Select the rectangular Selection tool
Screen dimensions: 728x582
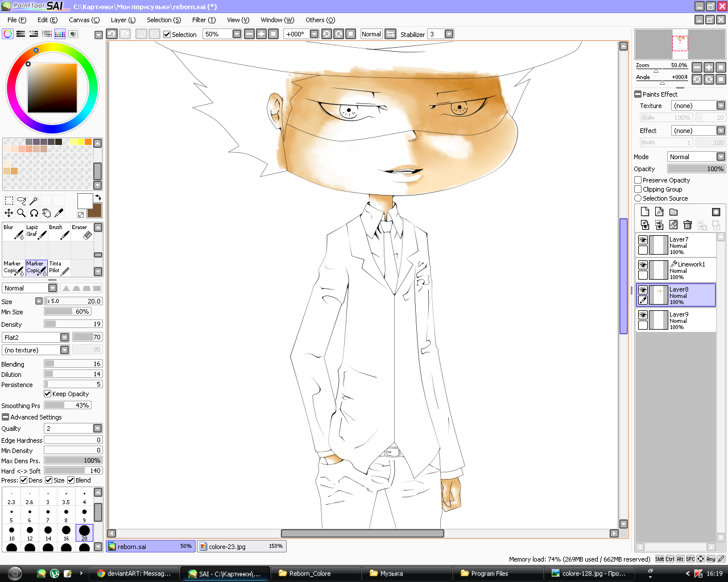(x=9, y=200)
